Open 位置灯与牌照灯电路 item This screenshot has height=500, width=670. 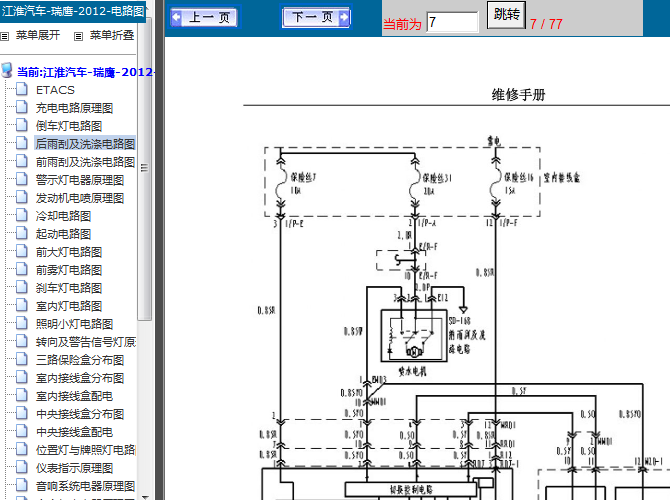coord(85,450)
